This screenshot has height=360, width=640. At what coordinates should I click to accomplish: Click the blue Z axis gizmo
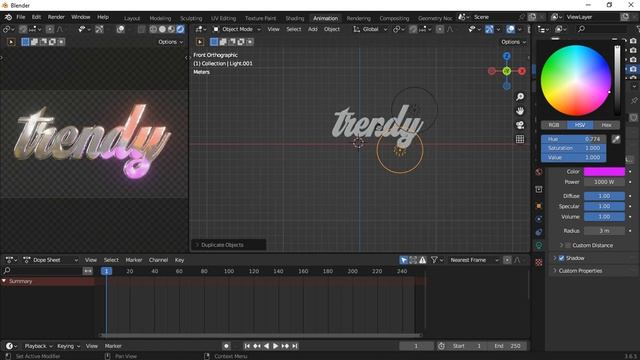pyautogui.click(x=507, y=56)
